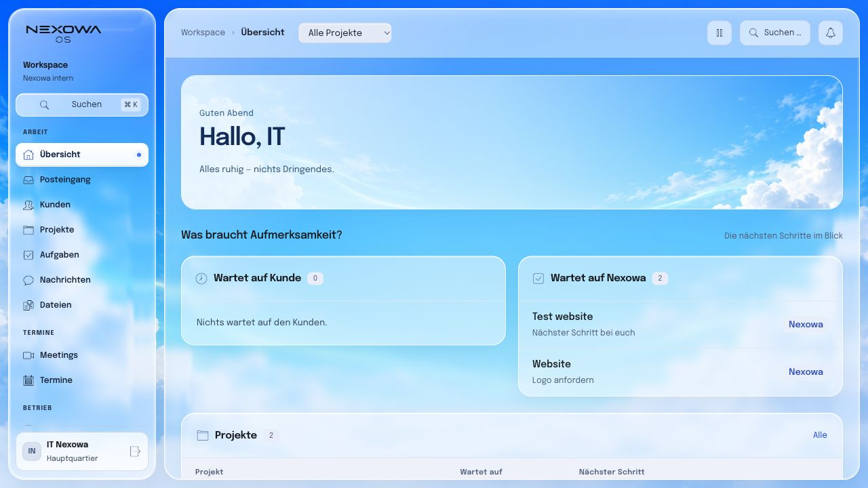Open Nachrichten from the sidebar

coord(82,280)
